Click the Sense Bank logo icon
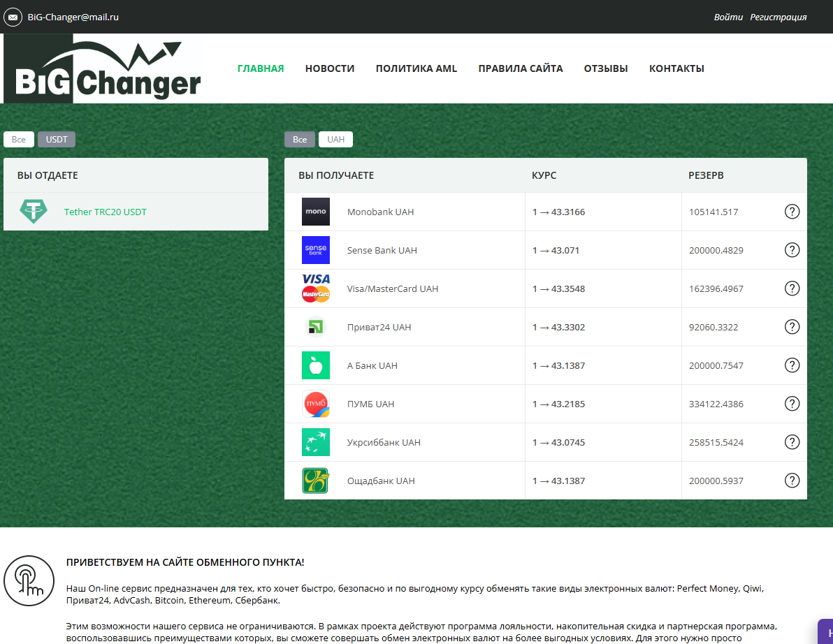Screen dimensions: 833x644 click(x=316, y=250)
